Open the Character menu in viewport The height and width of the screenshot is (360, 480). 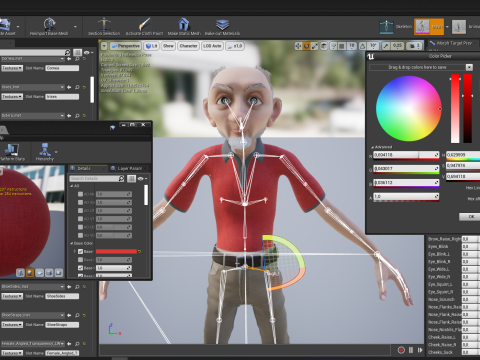188,46
